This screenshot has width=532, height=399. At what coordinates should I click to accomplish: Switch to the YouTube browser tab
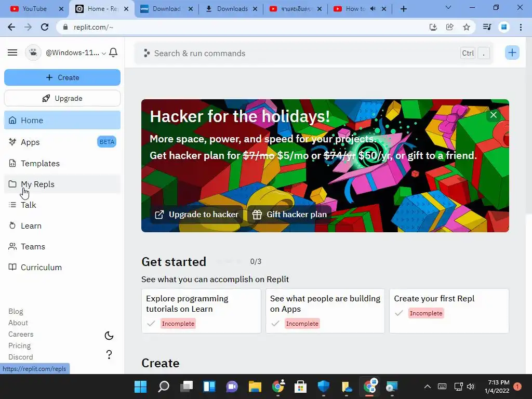[x=35, y=9]
